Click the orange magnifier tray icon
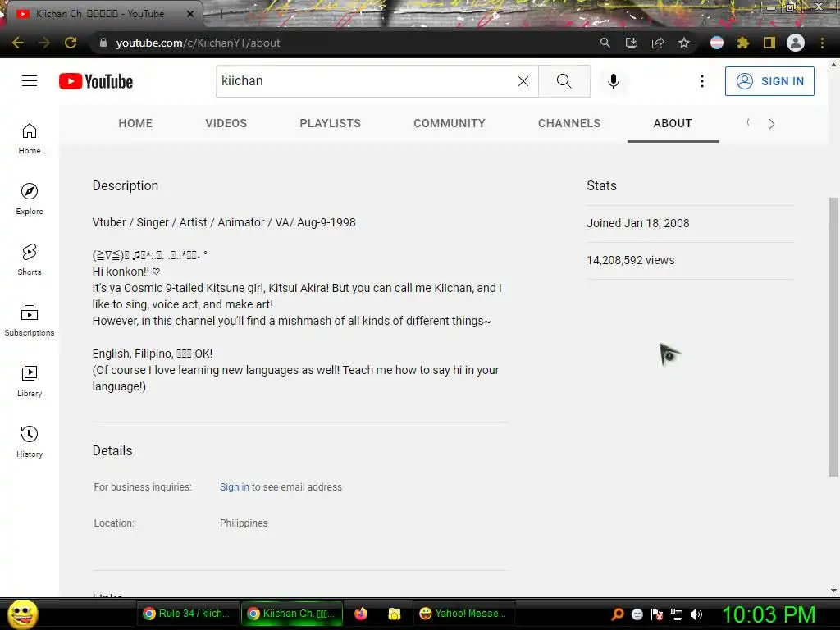Image resolution: width=840 pixels, height=630 pixels. coord(618,614)
